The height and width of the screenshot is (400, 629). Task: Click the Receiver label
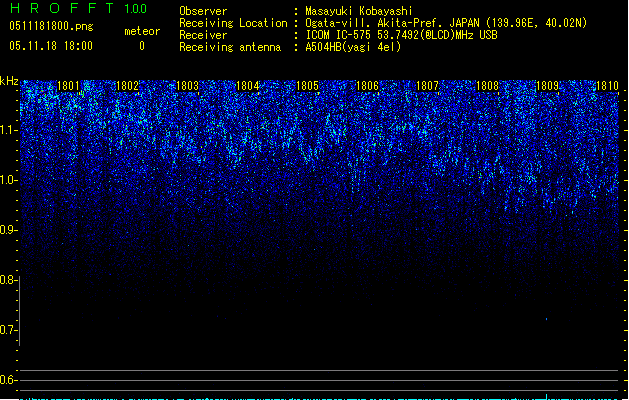click(203, 35)
